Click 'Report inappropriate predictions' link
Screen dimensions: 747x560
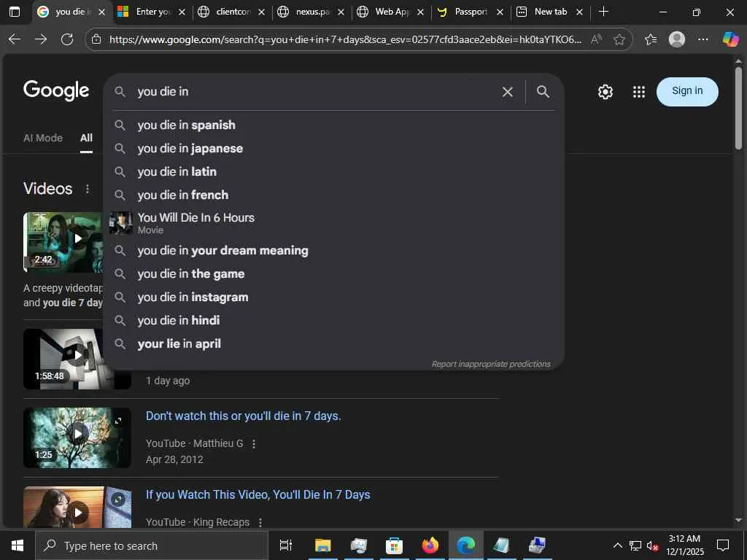(x=491, y=364)
